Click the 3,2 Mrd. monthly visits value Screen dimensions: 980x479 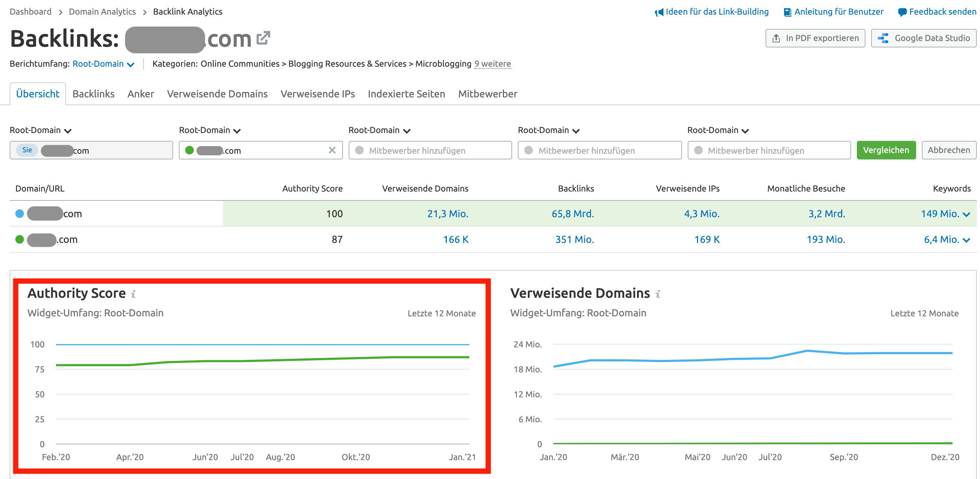827,214
